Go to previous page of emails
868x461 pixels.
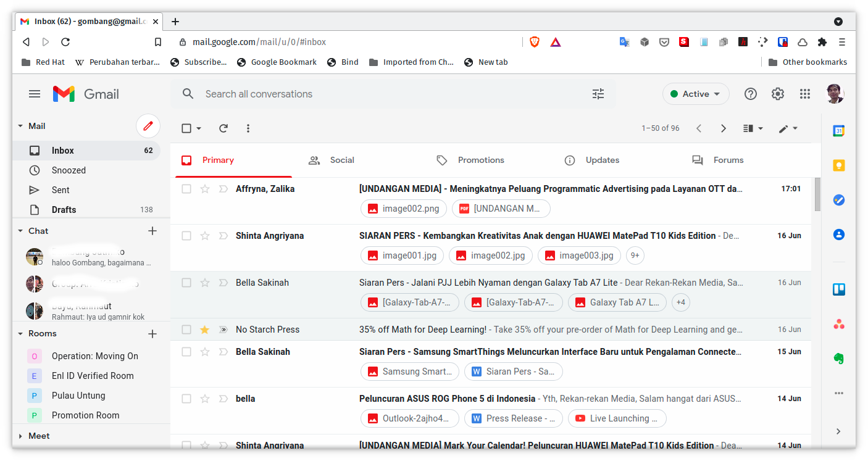point(699,128)
